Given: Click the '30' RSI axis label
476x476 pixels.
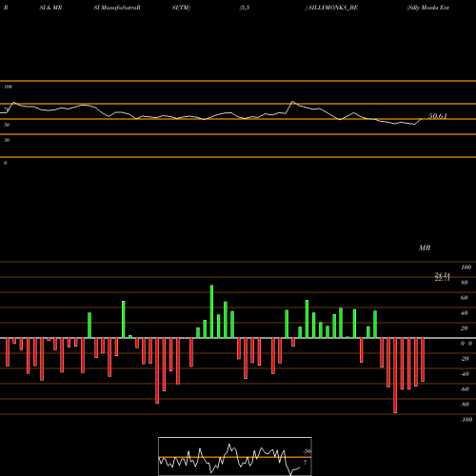Looking at the screenshot, I should pyautogui.click(x=7, y=140).
